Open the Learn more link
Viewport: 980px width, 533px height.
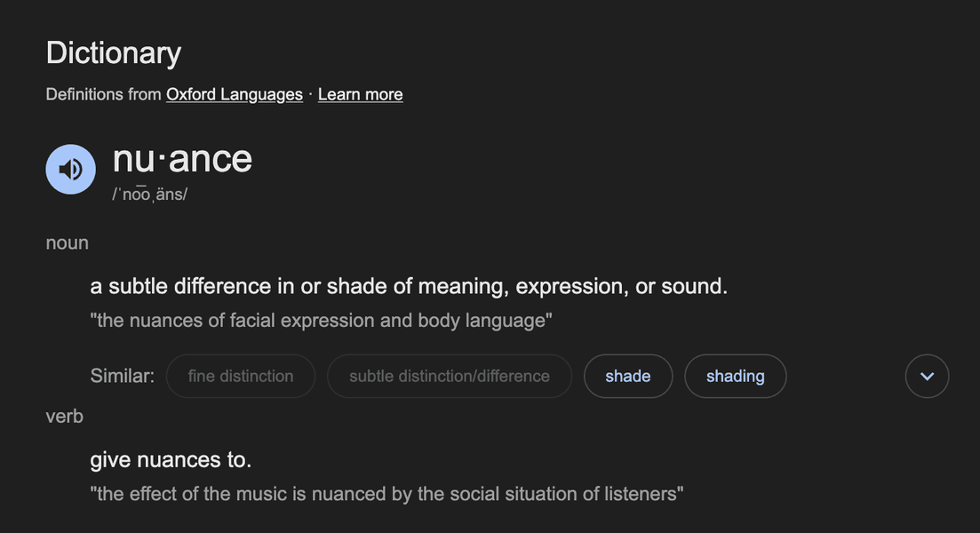pyautogui.click(x=360, y=94)
